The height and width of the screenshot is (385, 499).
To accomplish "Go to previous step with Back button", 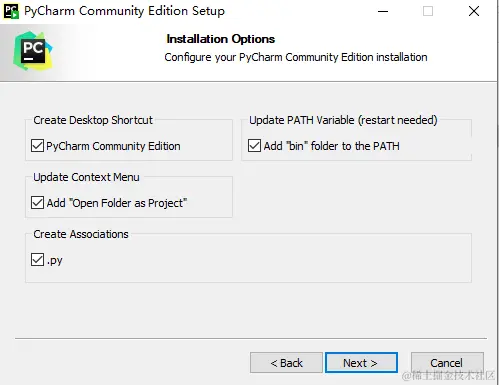I will (286, 363).
